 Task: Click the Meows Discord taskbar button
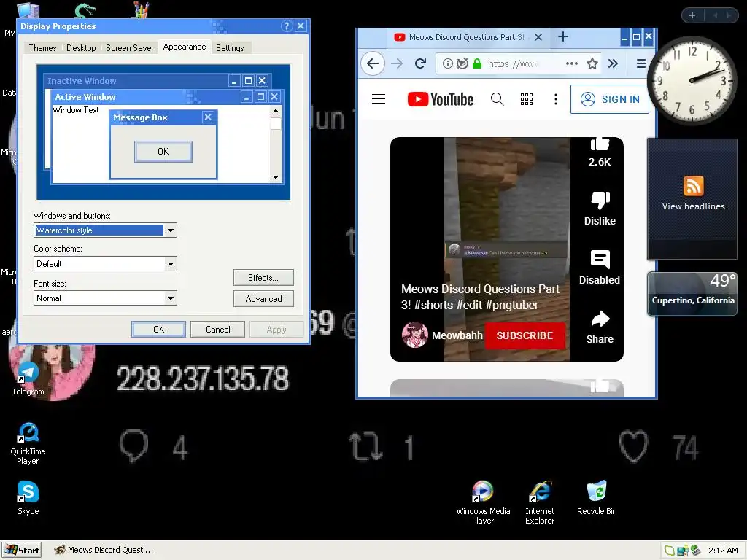104,550
